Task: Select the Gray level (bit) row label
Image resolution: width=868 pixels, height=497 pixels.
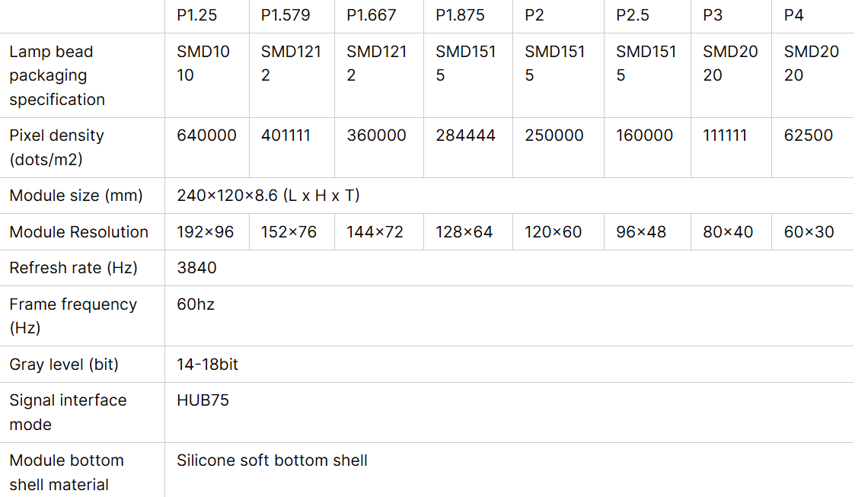Action: (x=64, y=364)
